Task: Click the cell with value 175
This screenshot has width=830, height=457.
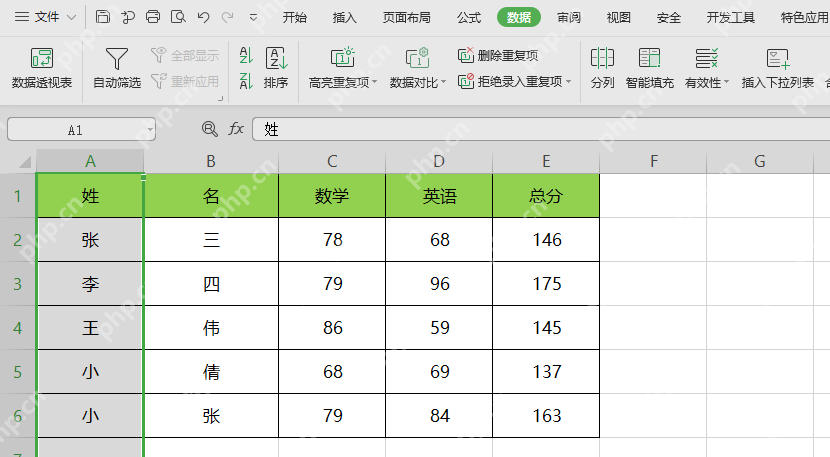Action: [546, 284]
